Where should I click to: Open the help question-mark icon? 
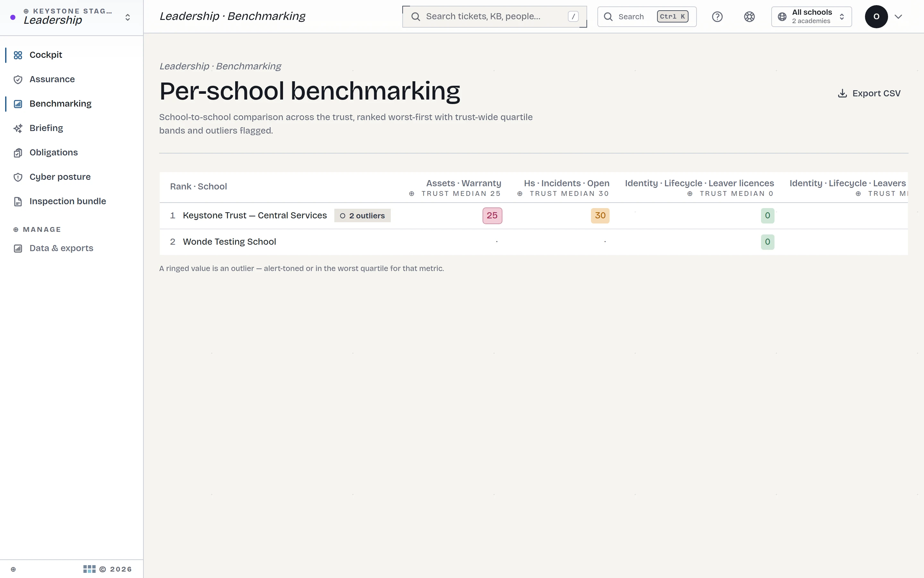click(x=717, y=17)
